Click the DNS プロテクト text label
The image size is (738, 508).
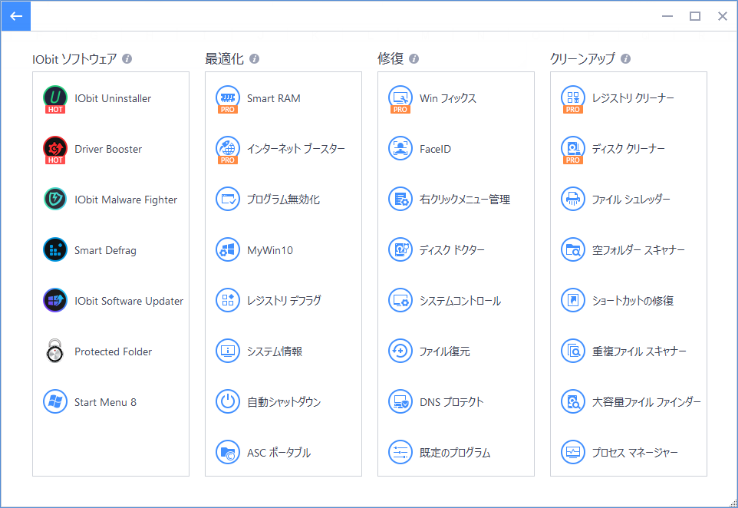[451, 402]
